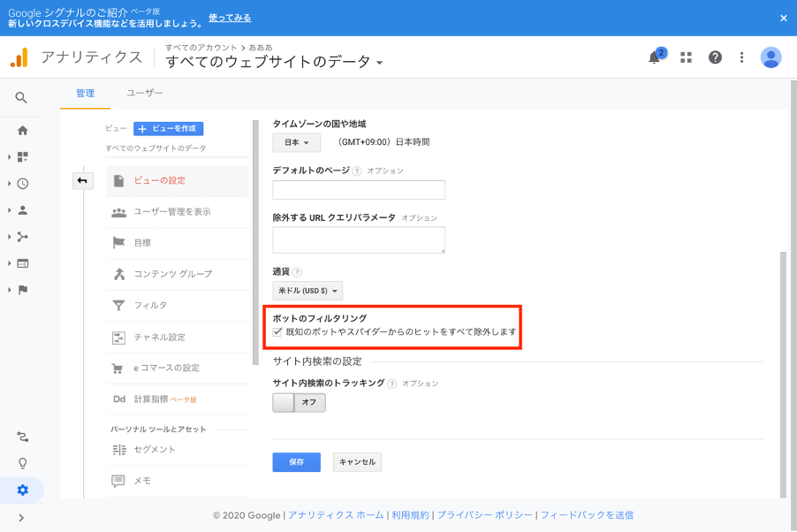Open Customization dashboards icon in sidebar
This screenshot has width=797, height=532.
pyautogui.click(x=22, y=157)
